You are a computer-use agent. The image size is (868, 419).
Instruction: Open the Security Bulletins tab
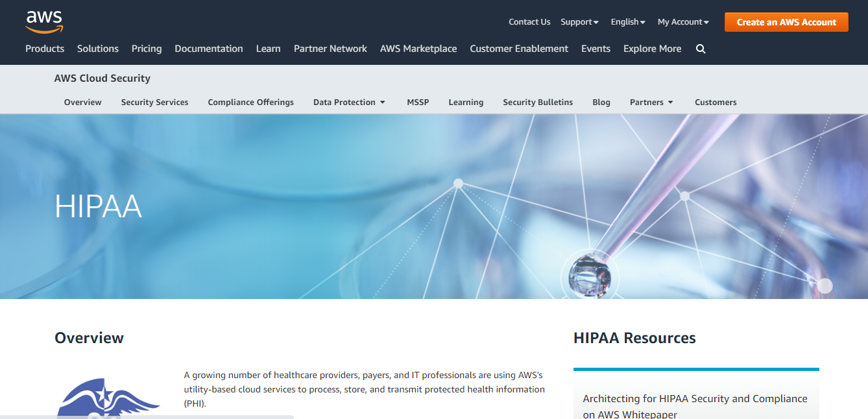pyautogui.click(x=538, y=102)
